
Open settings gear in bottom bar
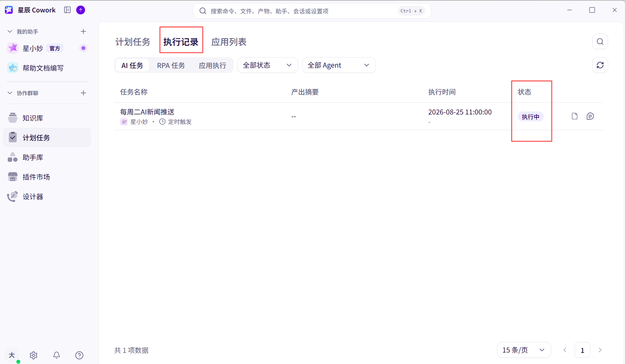click(33, 355)
